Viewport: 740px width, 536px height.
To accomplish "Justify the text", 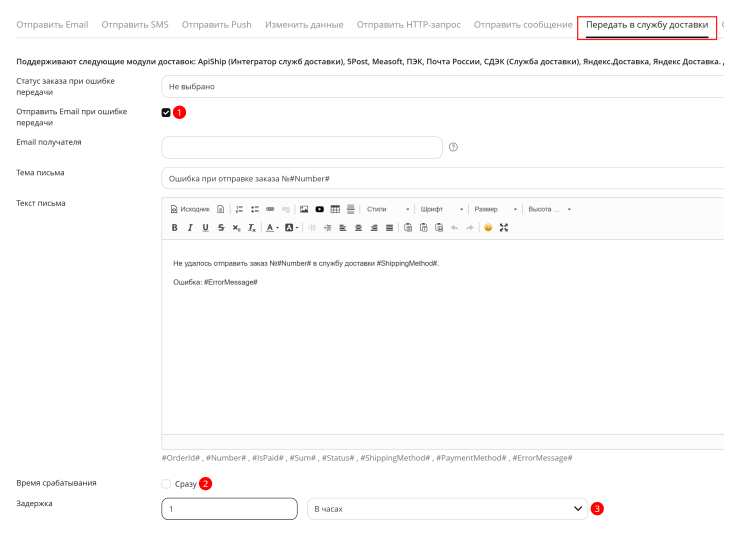I will 389,227.
